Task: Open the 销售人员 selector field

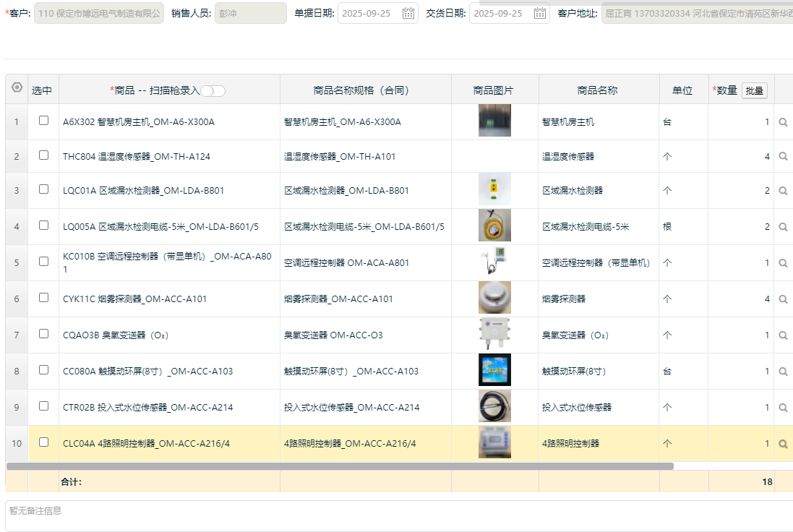Action: [250, 13]
